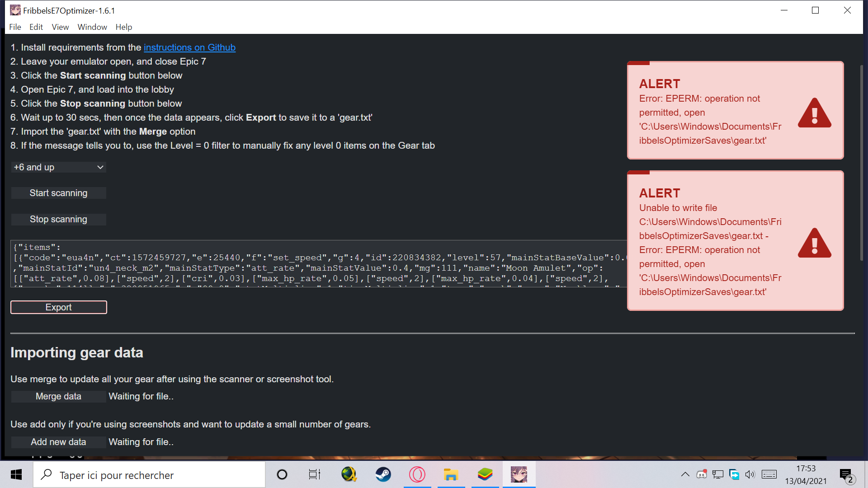Open the '+6 and up' level filter dropdown
The height and width of the screenshot is (488, 868).
pyautogui.click(x=58, y=167)
